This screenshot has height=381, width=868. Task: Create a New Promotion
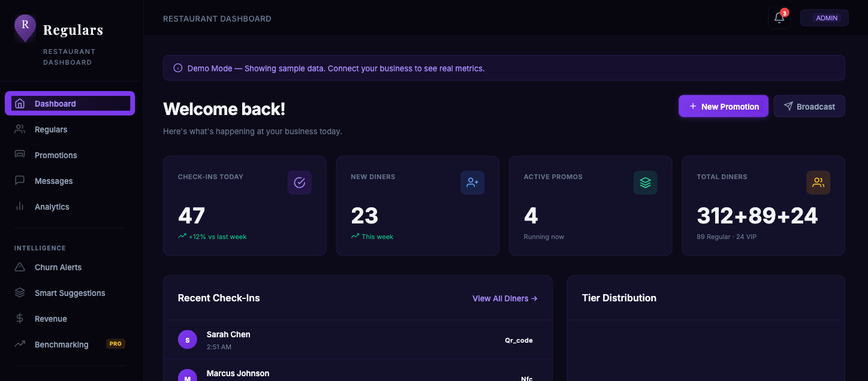tap(723, 105)
